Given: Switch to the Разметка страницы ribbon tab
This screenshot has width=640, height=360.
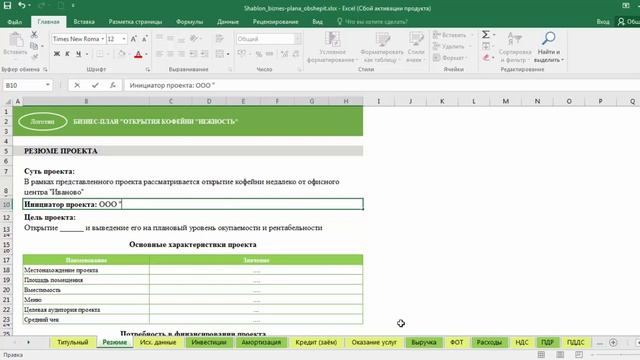Looking at the screenshot, I should pyautogui.click(x=135, y=22).
